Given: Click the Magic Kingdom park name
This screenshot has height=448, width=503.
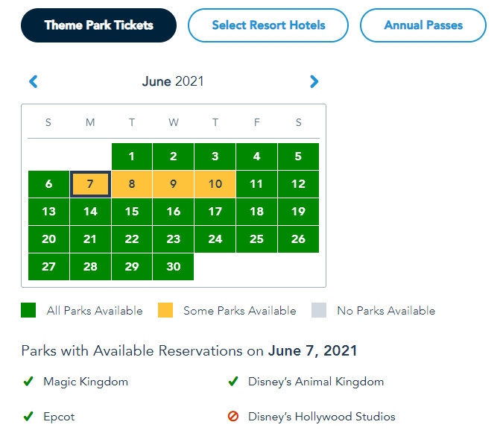Looking at the screenshot, I should (86, 382).
